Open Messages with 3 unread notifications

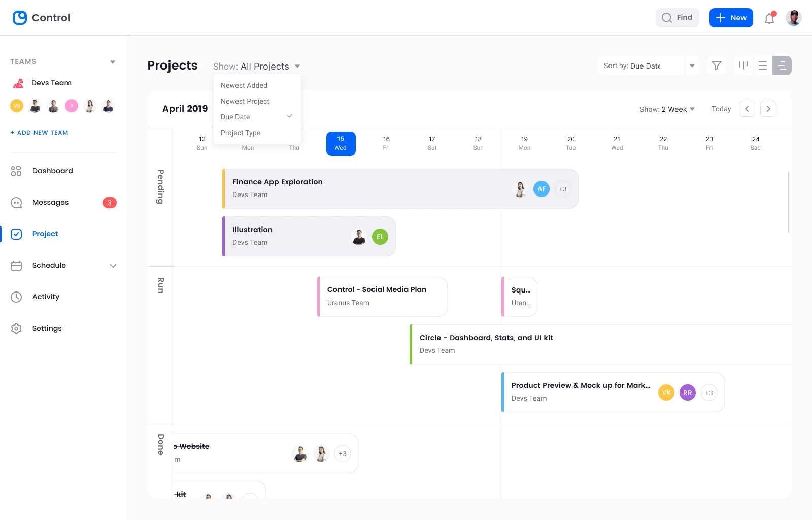click(50, 202)
